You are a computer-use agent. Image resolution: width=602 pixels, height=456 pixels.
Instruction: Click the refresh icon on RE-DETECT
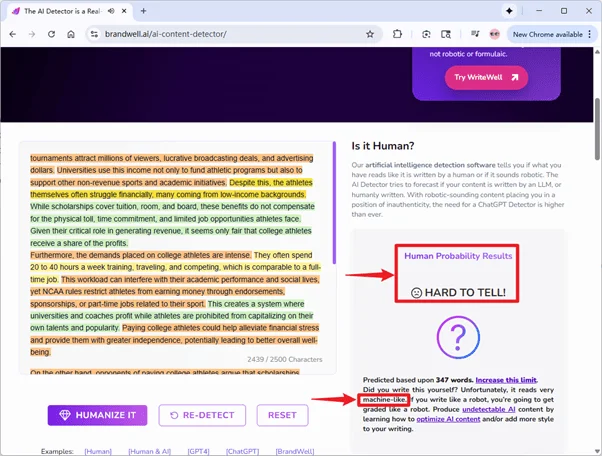click(174, 415)
